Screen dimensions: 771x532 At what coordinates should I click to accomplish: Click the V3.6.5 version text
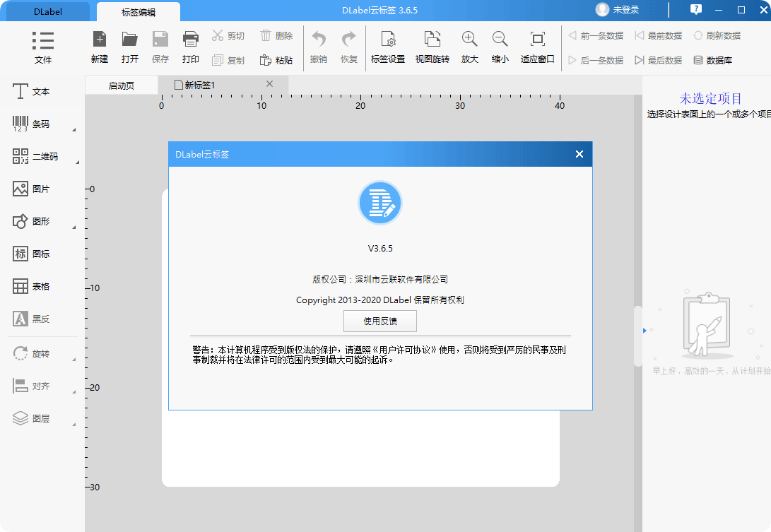click(380, 248)
